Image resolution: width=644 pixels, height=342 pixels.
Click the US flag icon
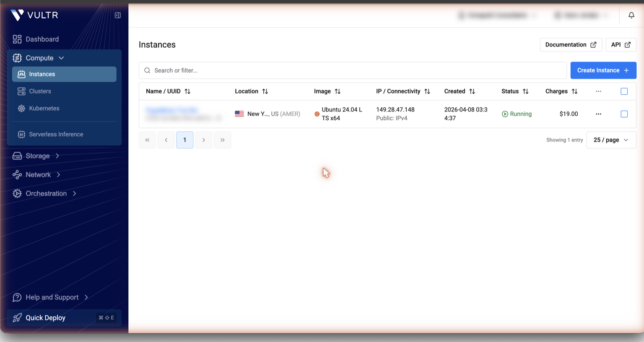(239, 114)
